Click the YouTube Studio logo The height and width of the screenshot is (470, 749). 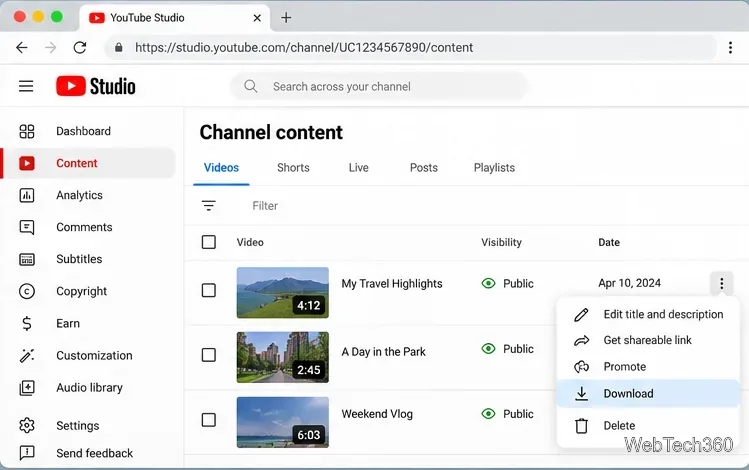pyautogui.click(x=96, y=86)
